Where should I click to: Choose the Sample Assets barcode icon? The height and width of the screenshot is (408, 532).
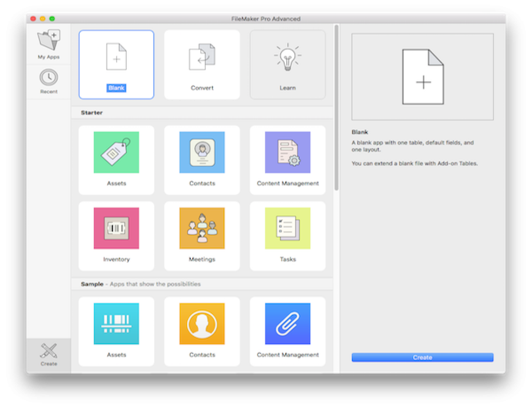click(x=116, y=324)
